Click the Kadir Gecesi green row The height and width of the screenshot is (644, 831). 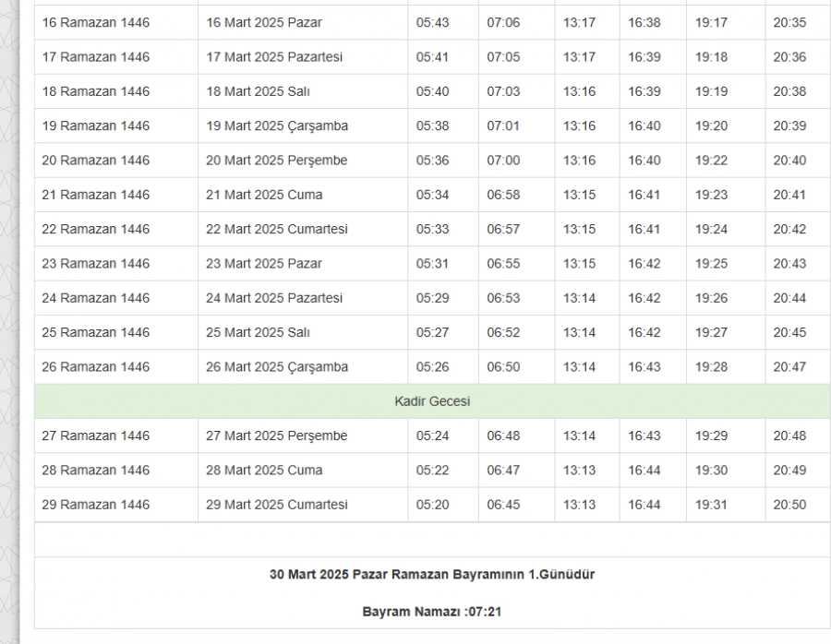point(432,401)
